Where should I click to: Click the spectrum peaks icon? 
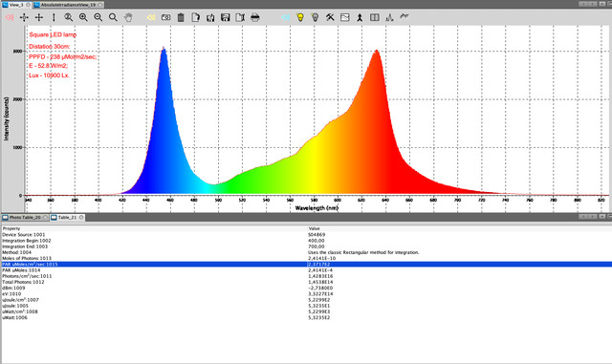coord(389,17)
